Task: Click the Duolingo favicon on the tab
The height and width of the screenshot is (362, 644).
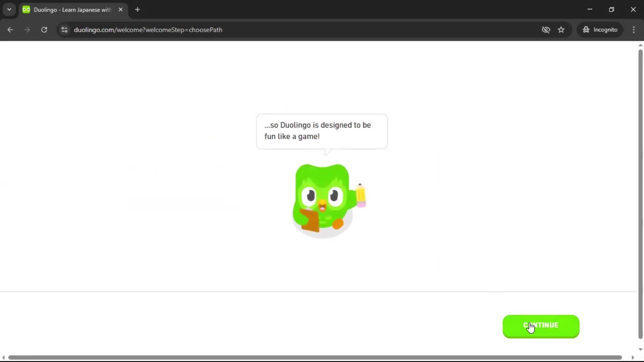Action: coord(26,9)
